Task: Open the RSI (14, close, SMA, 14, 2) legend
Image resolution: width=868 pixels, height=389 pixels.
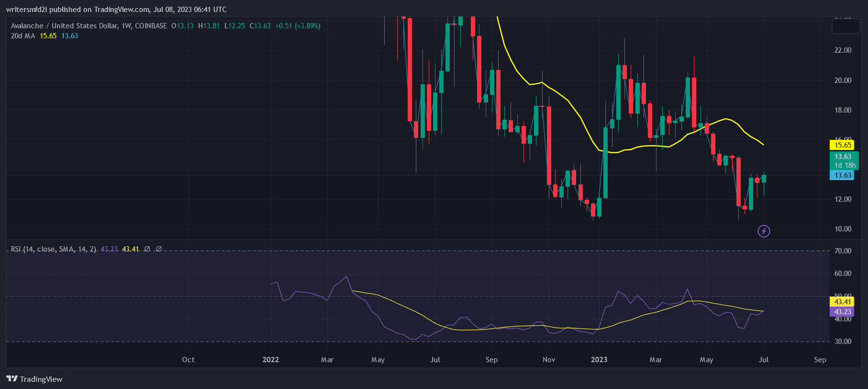Action: pos(54,249)
